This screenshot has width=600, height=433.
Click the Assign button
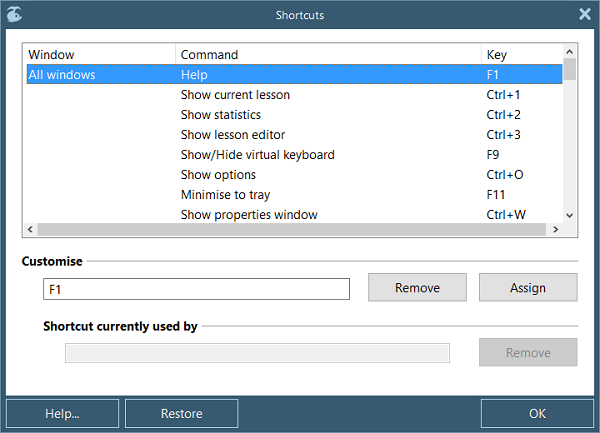pyautogui.click(x=528, y=287)
